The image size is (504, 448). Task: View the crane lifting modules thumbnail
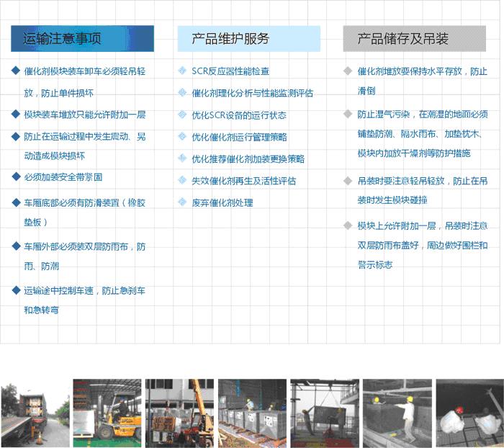coord(179,409)
